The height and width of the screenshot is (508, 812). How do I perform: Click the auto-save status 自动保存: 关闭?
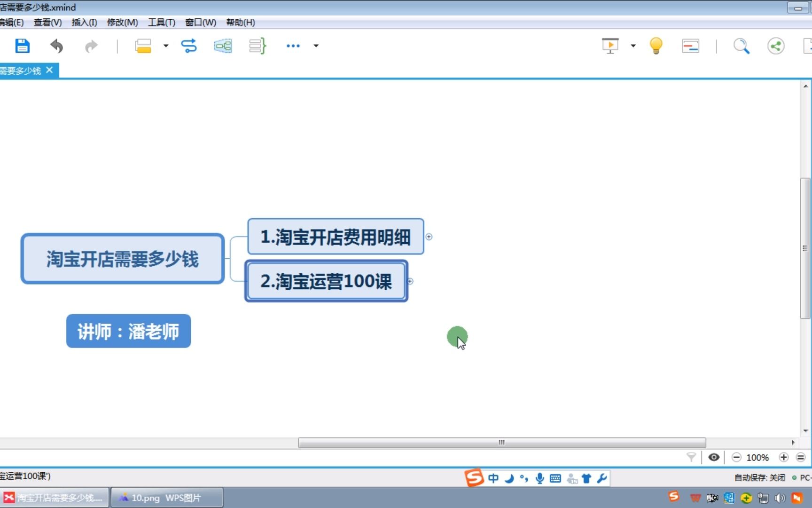click(x=760, y=477)
